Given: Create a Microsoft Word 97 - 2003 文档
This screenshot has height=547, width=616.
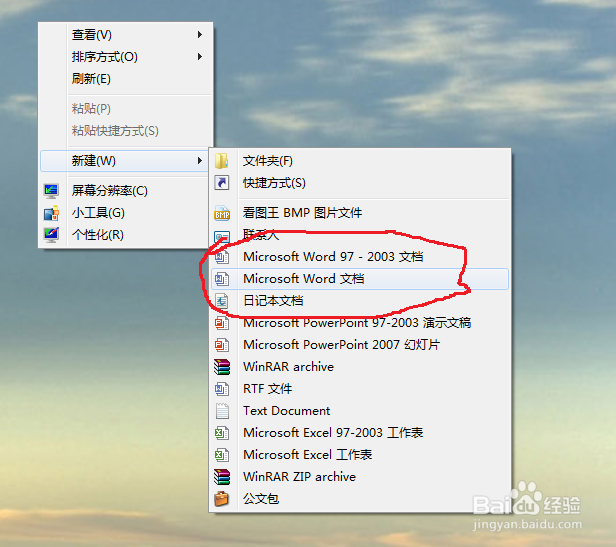Looking at the screenshot, I should (x=360, y=257).
